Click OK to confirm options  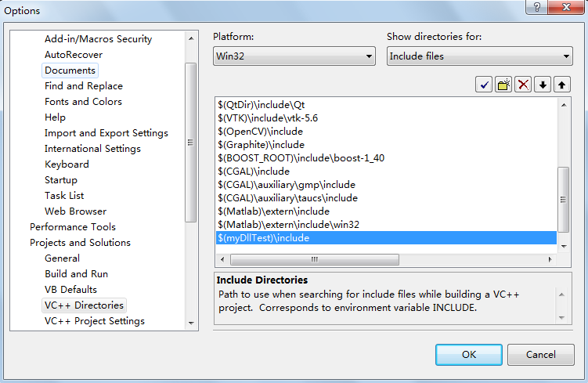(x=469, y=355)
